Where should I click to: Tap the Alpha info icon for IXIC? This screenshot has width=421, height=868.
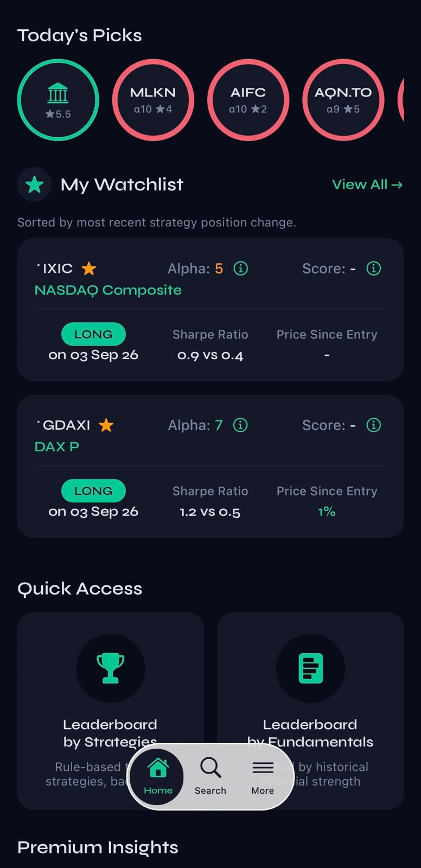[x=240, y=268]
